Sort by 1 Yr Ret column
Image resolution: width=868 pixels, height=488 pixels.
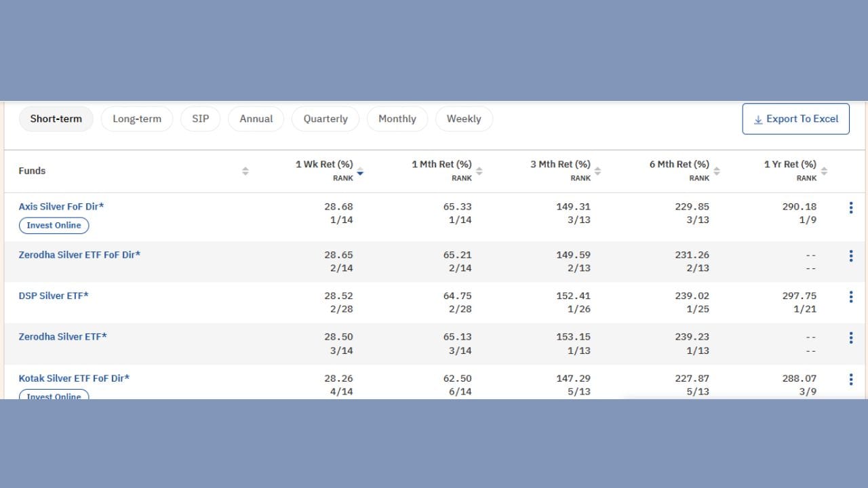(824, 171)
